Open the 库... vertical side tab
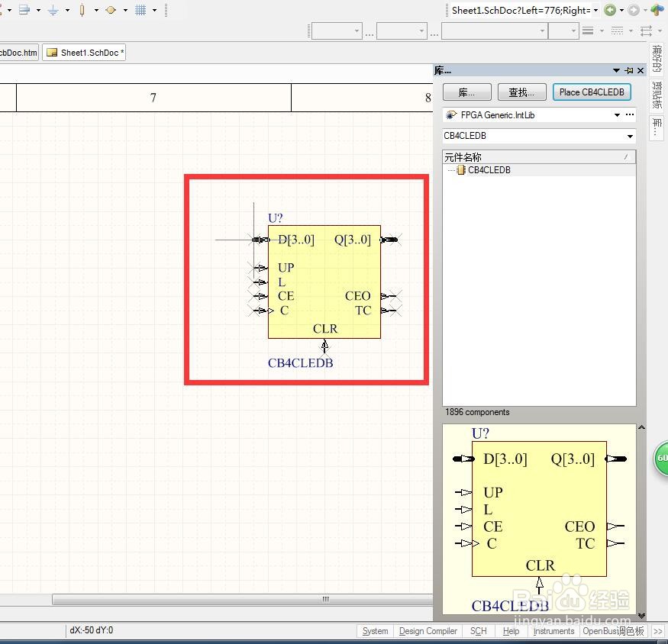Viewport: 668px width, 644px height. pos(657,127)
